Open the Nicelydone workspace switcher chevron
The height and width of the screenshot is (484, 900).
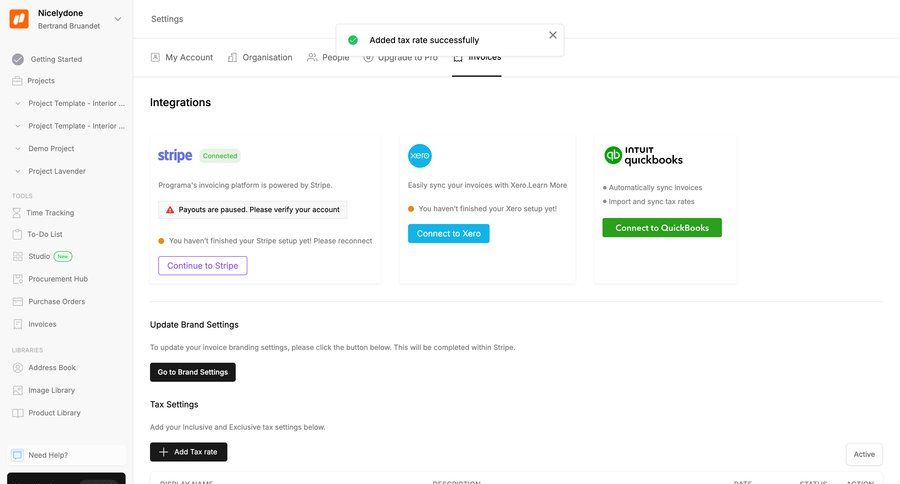118,19
